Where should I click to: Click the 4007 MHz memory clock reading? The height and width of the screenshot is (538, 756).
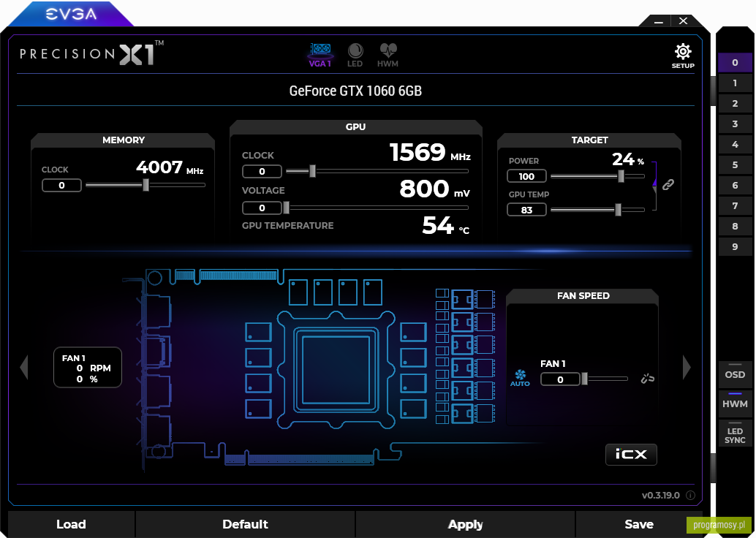point(170,168)
